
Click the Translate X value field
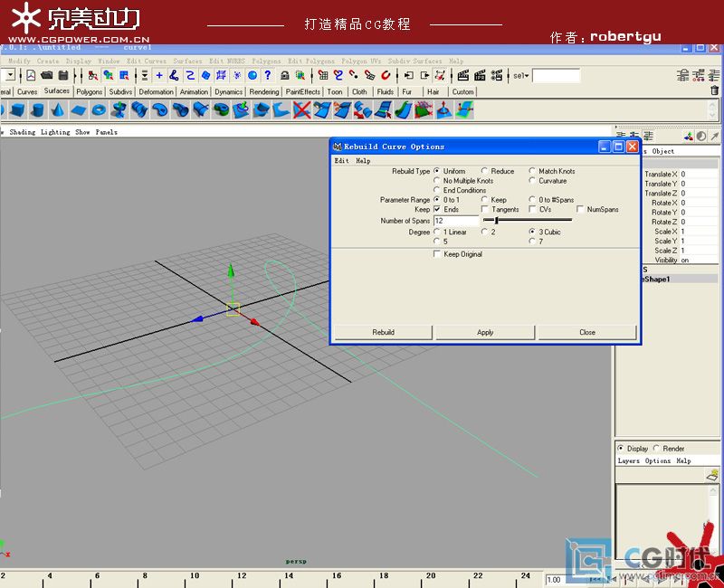(x=699, y=174)
